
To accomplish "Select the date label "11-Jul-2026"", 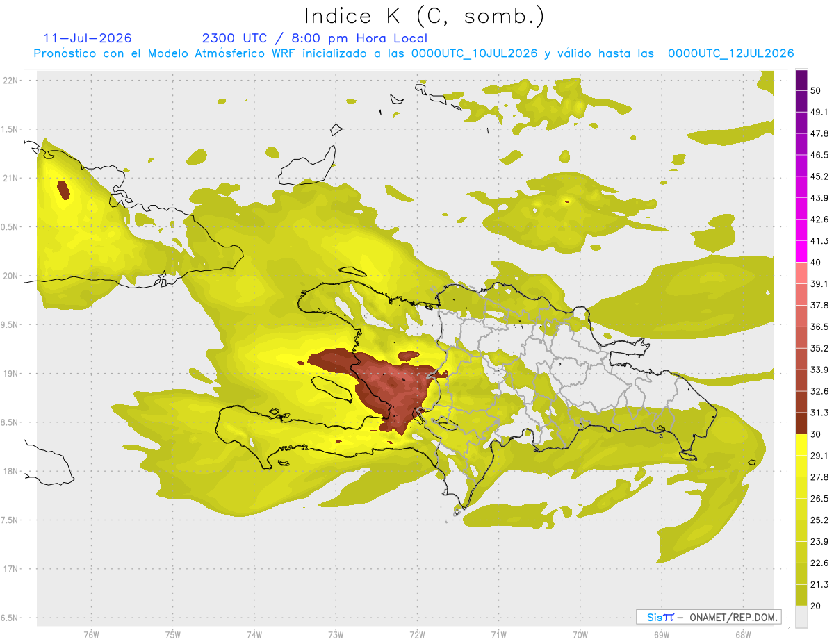I will (x=87, y=38).
